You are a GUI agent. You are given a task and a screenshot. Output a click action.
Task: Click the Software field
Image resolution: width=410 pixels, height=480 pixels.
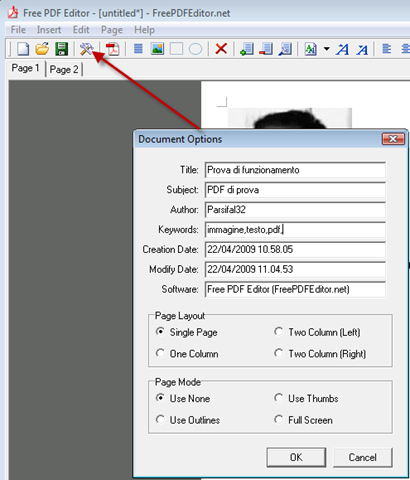tap(295, 289)
